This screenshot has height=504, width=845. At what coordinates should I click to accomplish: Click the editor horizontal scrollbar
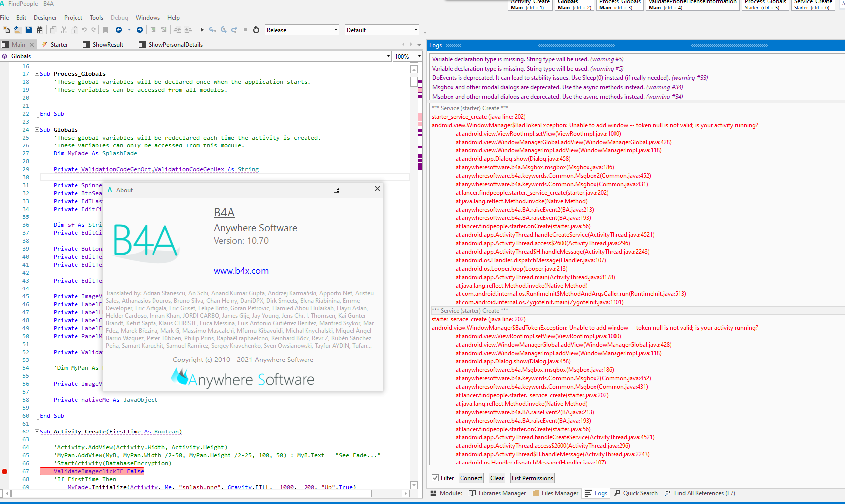coord(192,493)
